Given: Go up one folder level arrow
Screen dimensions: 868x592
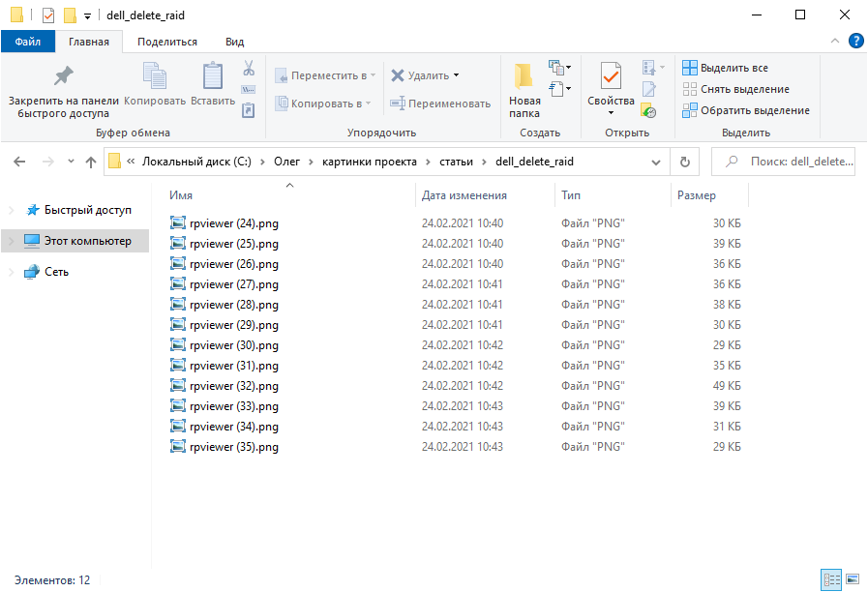Looking at the screenshot, I should click(91, 162).
